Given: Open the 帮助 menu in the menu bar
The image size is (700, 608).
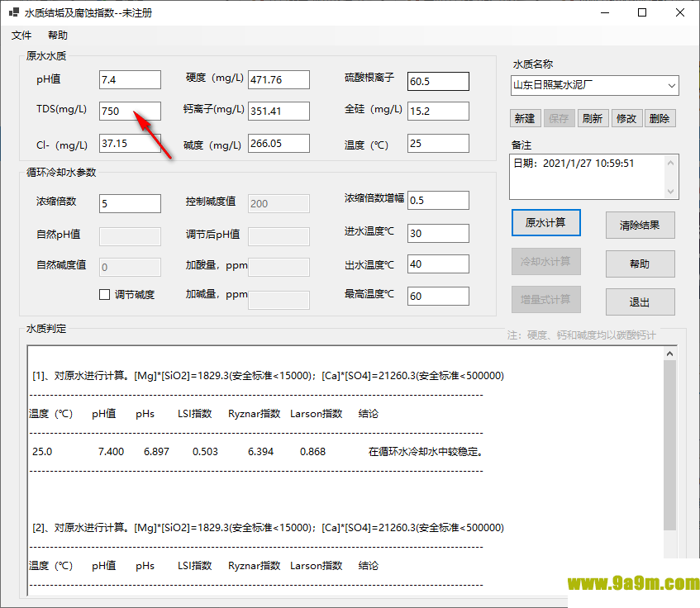Looking at the screenshot, I should pos(58,36).
